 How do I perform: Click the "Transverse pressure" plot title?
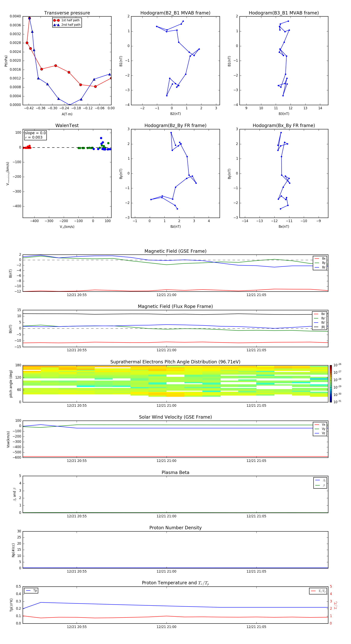[x=67, y=13]
